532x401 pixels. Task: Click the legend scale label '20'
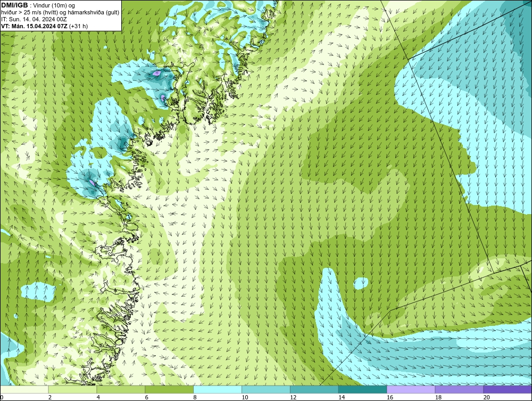click(x=487, y=397)
